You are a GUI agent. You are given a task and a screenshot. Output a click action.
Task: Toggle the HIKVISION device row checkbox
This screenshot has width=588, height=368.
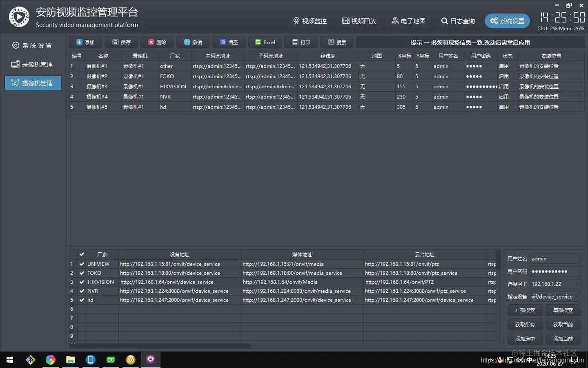tap(82, 282)
